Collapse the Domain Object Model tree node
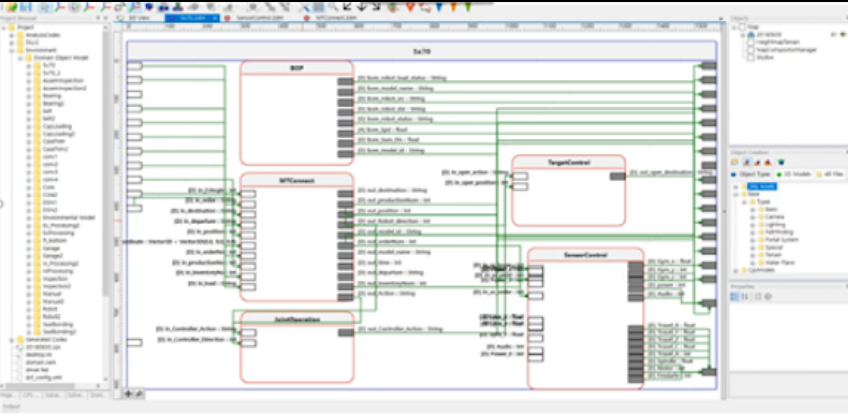The height and width of the screenshot is (415, 848). (21, 59)
